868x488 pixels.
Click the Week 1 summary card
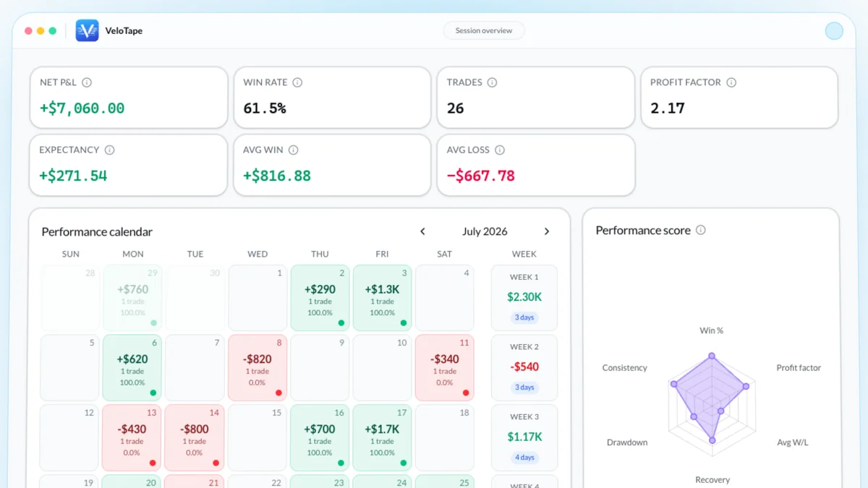pyautogui.click(x=524, y=298)
